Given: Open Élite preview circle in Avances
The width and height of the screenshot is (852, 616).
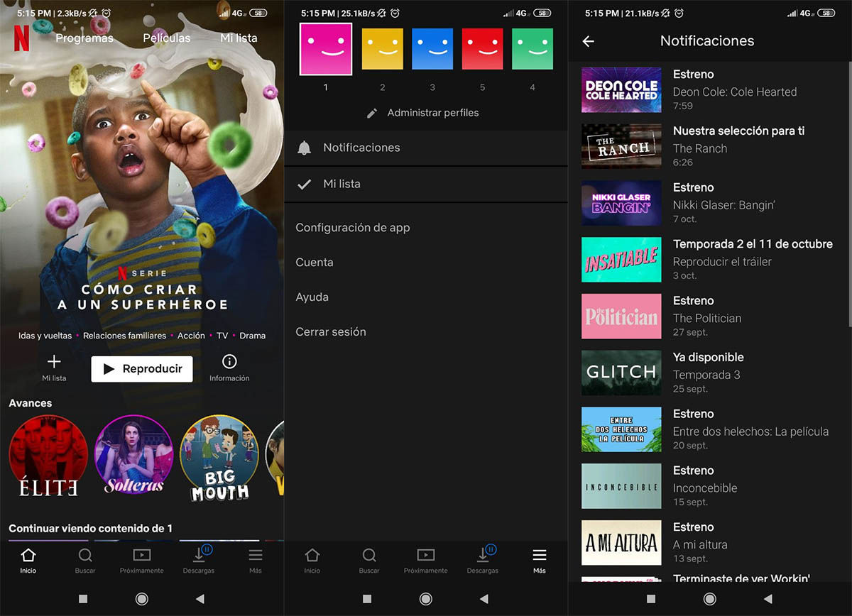Looking at the screenshot, I should point(48,455).
